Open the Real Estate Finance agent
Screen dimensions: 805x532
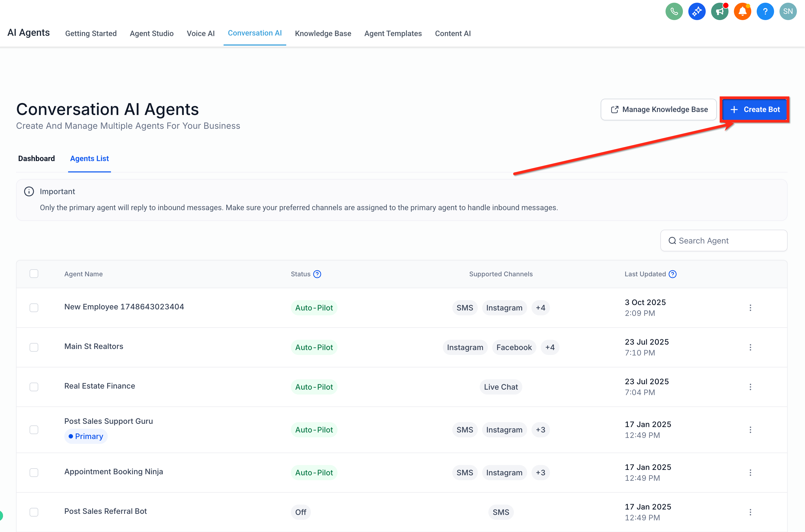100,386
